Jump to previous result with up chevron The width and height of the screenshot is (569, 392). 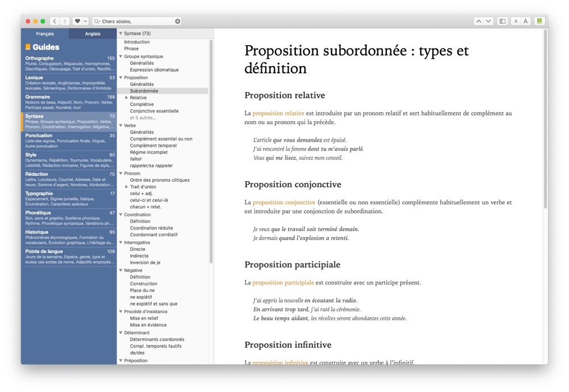click(x=479, y=22)
